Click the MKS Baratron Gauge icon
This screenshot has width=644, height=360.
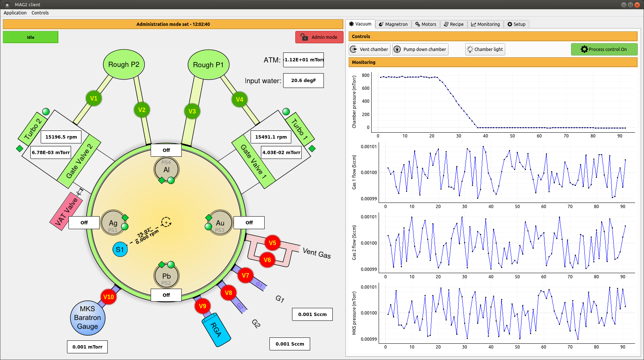coord(88,318)
